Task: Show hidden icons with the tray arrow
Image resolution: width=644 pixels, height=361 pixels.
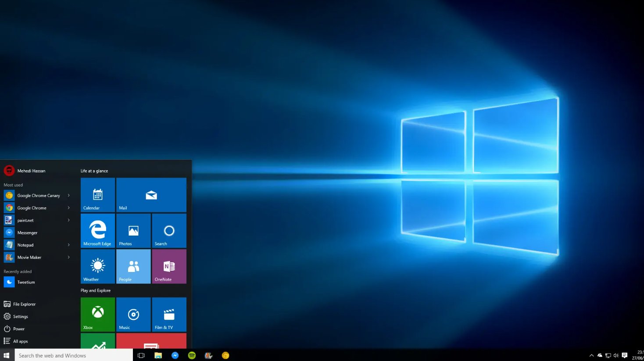Action: click(x=591, y=355)
